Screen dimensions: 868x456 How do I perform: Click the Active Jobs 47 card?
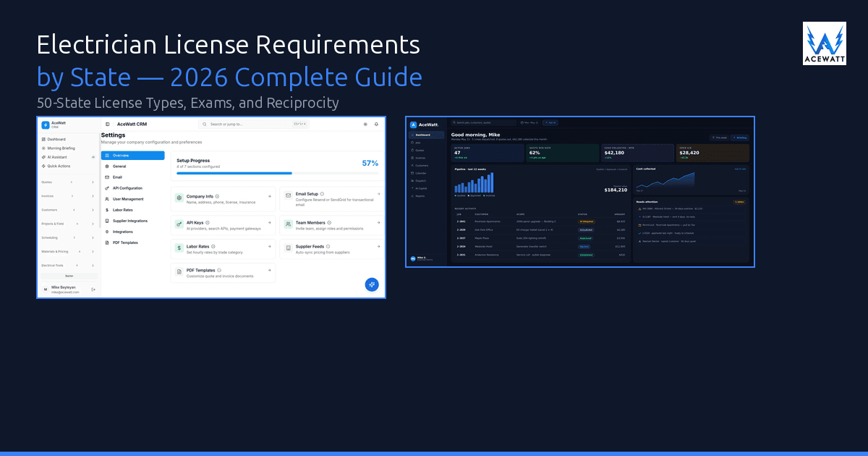point(487,153)
